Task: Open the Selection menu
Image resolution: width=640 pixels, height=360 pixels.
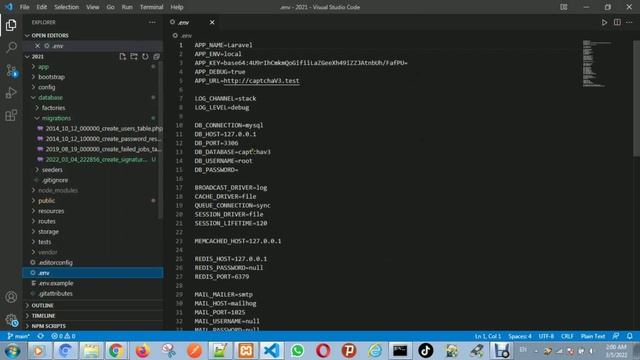Action: [x=67, y=7]
